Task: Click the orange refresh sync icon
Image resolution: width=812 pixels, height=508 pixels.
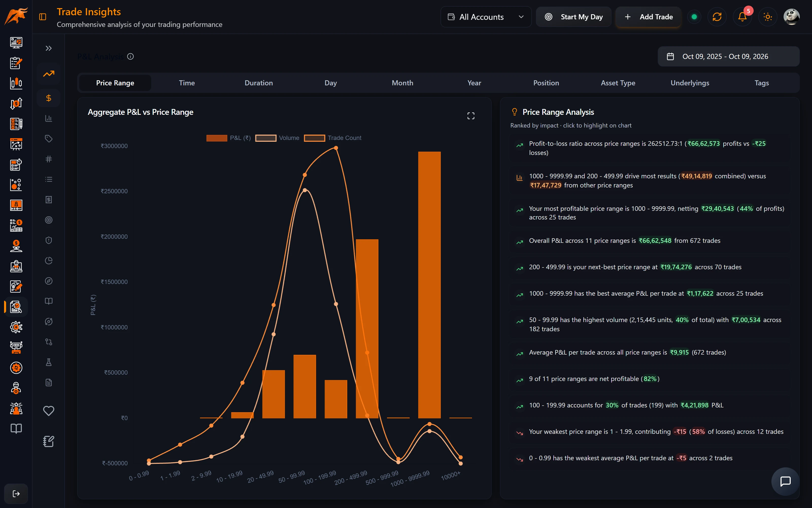Action: pyautogui.click(x=717, y=17)
